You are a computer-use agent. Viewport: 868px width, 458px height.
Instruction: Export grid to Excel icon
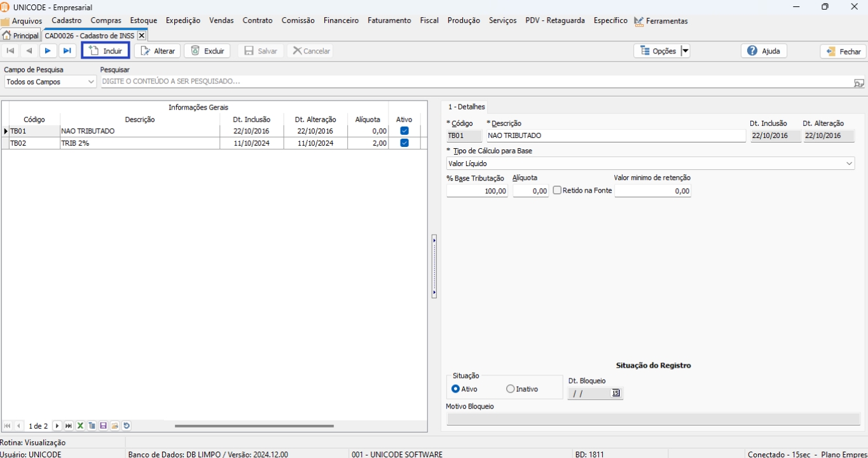(x=81, y=426)
